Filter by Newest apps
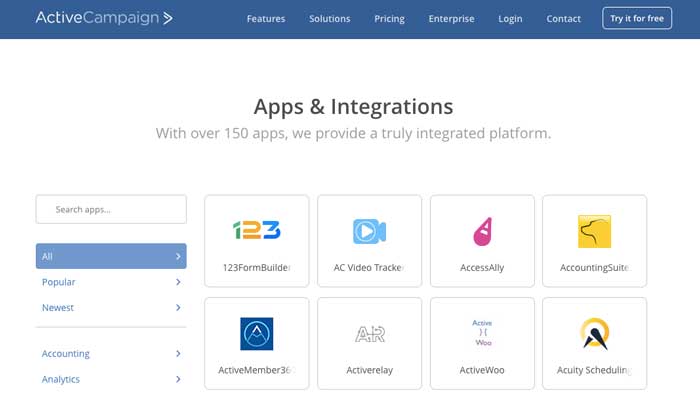Screen dimensions: 700x396 111,308
